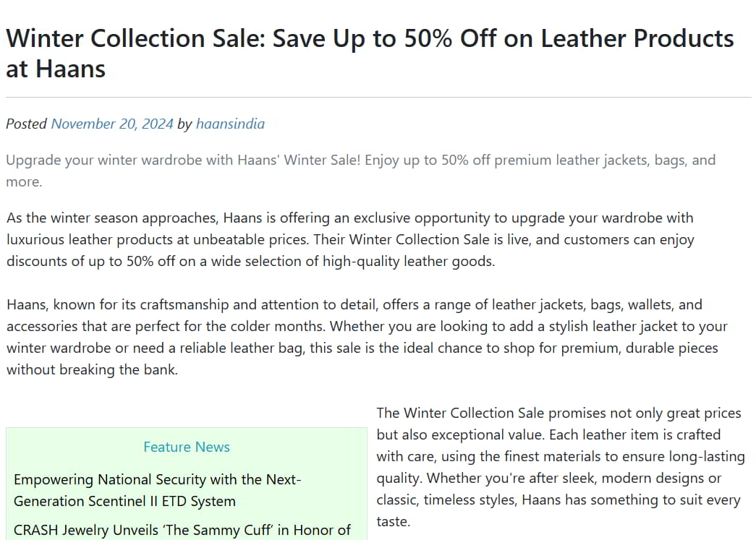Click the italic "Posted" label
Image resolution: width=756 pixels, height=540 pixels.
(x=26, y=124)
